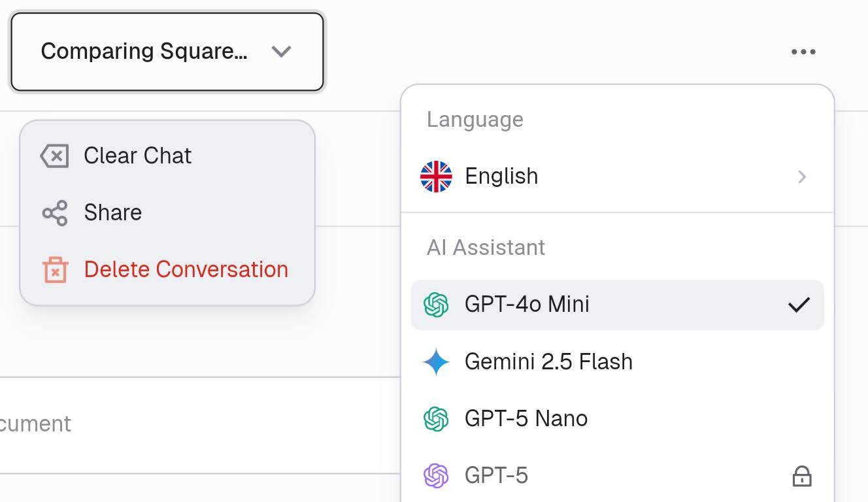Click the blue Gemini sparkle icon

pyautogui.click(x=436, y=361)
